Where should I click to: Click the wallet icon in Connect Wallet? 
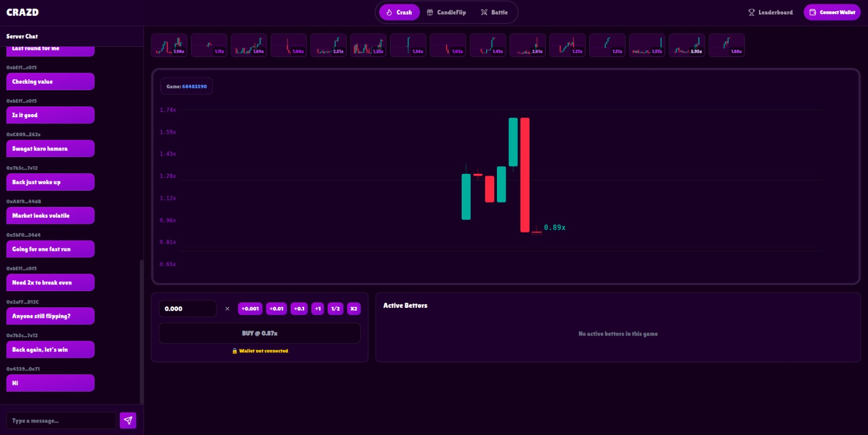point(813,12)
